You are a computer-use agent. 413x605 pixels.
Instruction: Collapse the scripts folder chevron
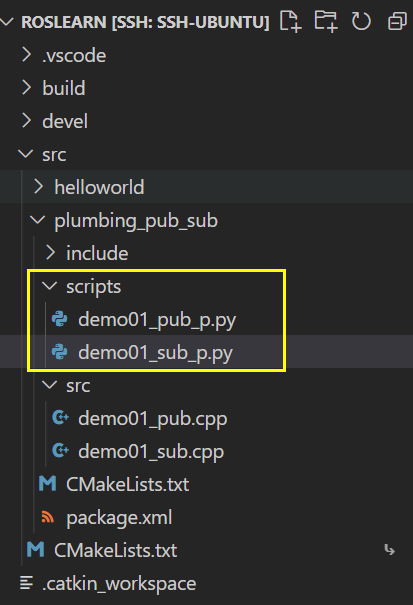tap(50, 286)
